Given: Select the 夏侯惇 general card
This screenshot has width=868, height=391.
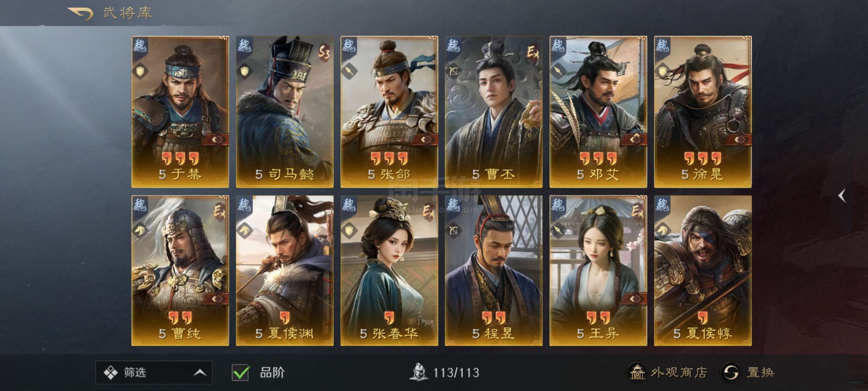Looking at the screenshot, I should pos(703,271).
